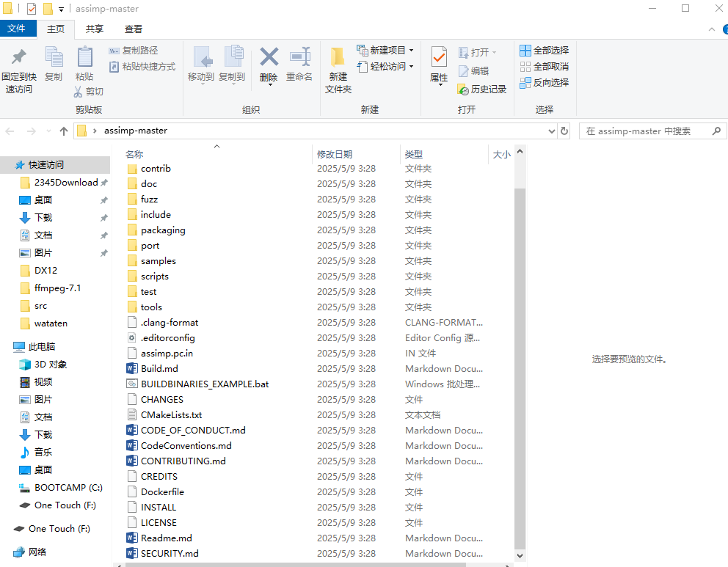Switch to the View (查看) tab
Viewport: 728px width, 567px height.
pos(134,29)
